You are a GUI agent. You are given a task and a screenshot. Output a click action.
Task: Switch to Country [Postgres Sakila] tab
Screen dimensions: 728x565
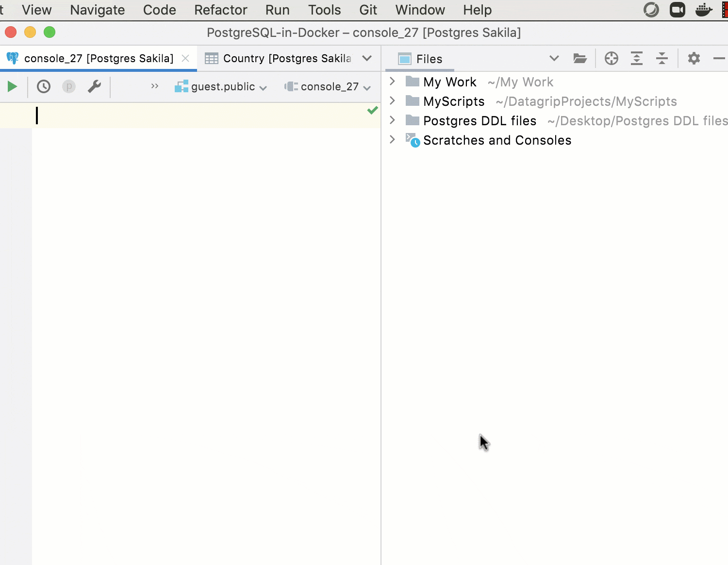pos(278,58)
